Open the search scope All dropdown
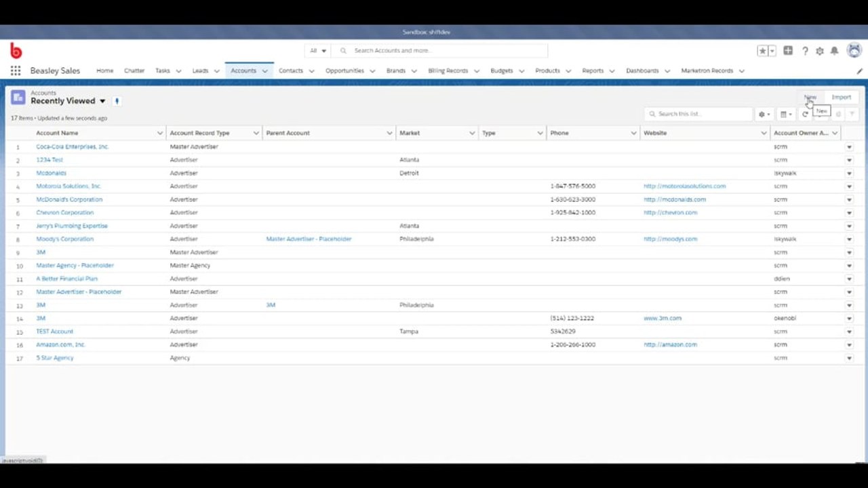Screen dimensions: 868x488 [318, 51]
